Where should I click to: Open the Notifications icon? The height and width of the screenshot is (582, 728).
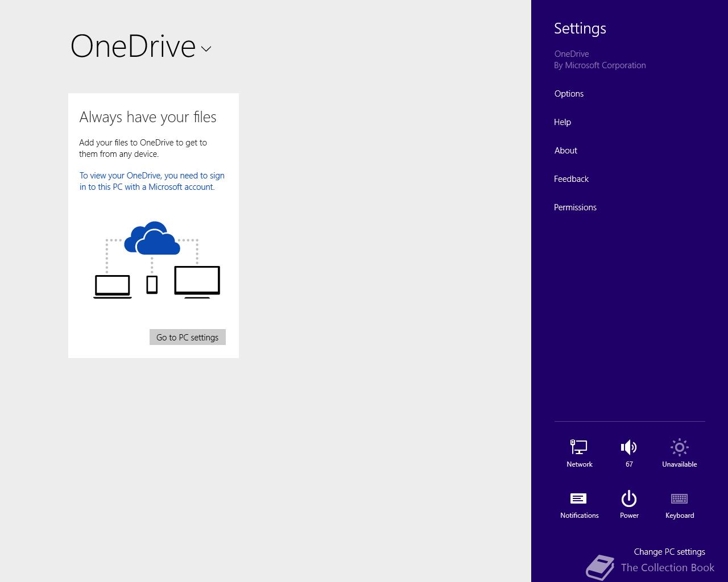(579, 504)
